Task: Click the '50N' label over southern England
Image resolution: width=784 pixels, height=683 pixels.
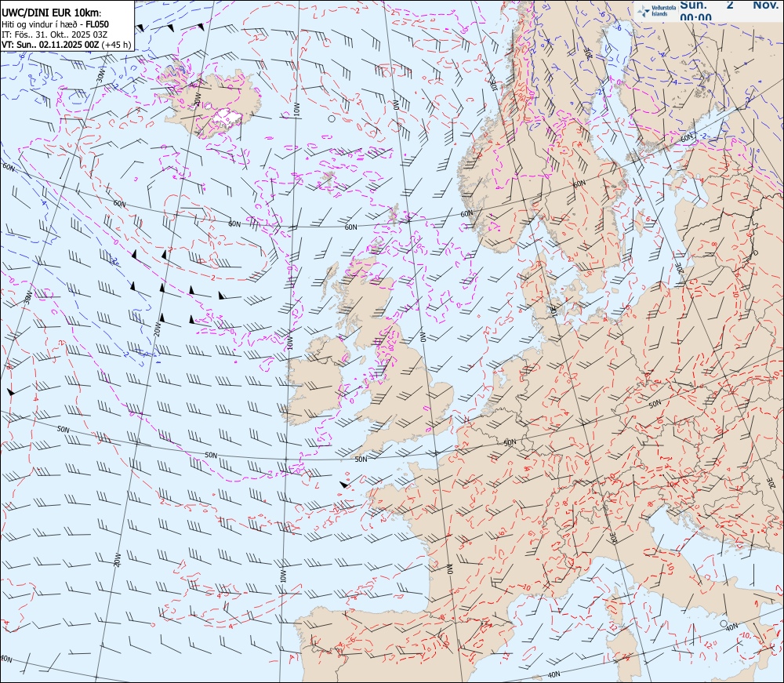Action: [361, 459]
